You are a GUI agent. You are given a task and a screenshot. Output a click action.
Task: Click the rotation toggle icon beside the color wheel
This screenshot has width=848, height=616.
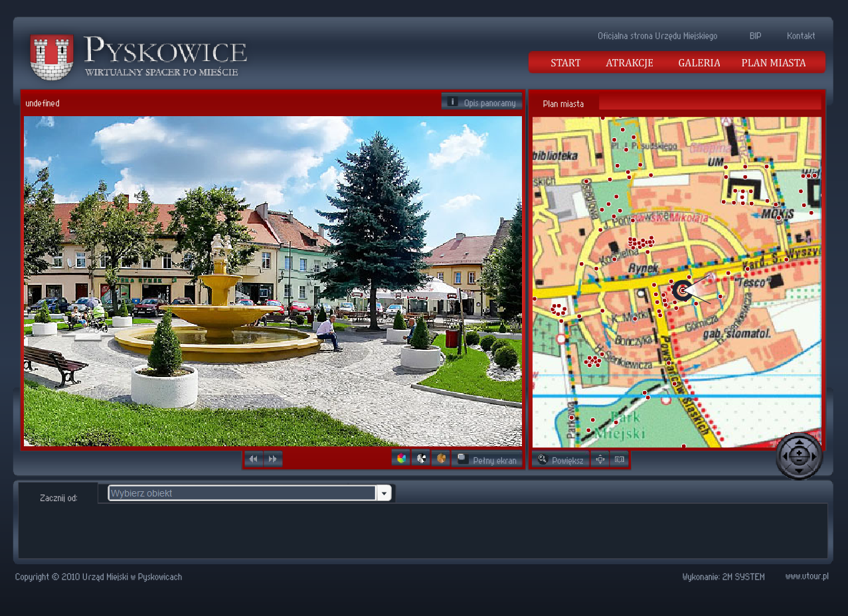click(420, 458)
